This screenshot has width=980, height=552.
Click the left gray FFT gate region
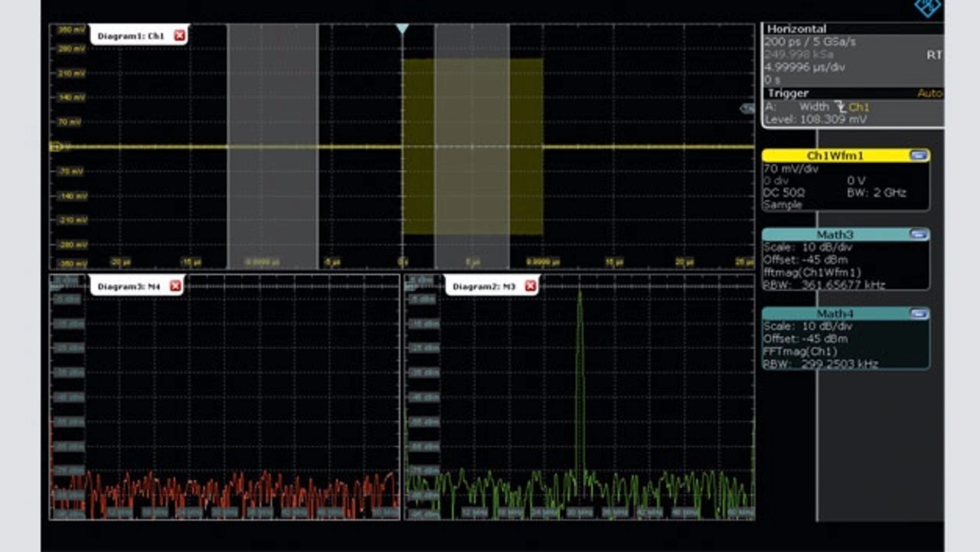click(272, 92)
